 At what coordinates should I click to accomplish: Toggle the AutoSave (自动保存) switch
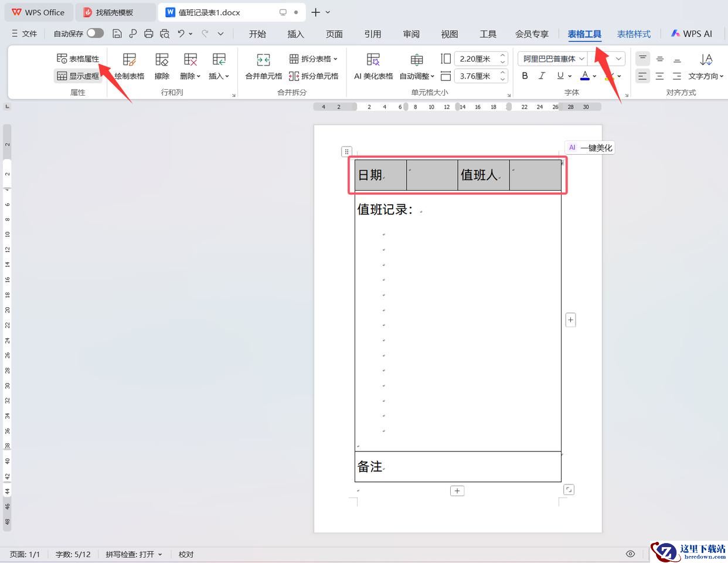tap(95, 33)
